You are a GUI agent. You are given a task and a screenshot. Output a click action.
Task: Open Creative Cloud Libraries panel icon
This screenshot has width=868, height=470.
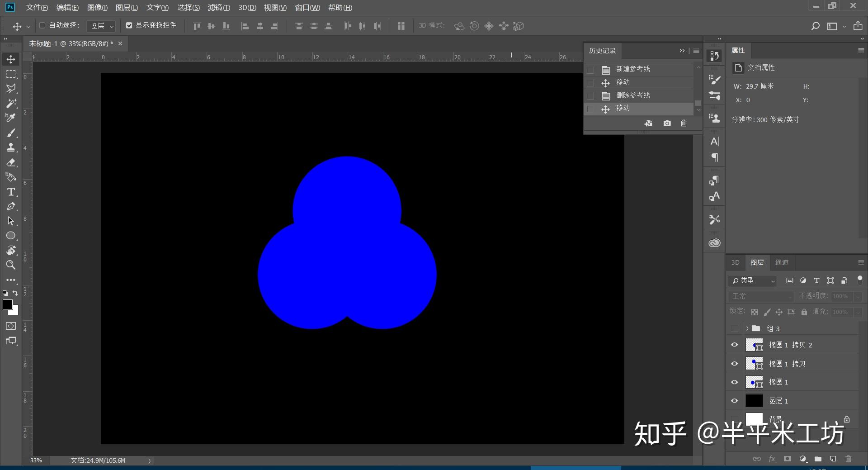point(714,243)
